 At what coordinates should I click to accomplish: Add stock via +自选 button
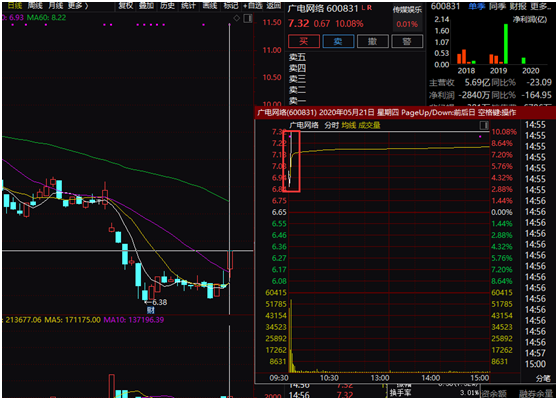coord(253,6)
